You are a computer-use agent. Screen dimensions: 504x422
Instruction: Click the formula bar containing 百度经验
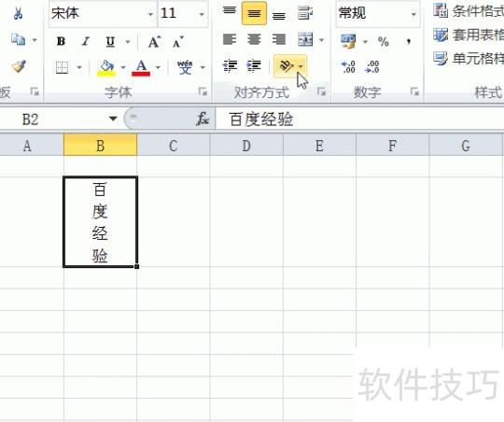359,120
